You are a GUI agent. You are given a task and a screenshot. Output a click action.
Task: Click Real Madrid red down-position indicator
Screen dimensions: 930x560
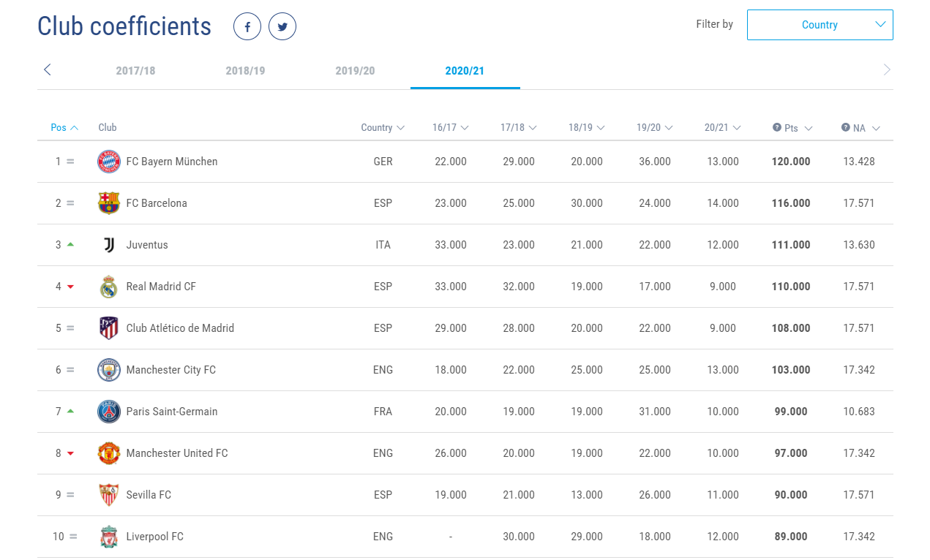[x=70, y=287]
